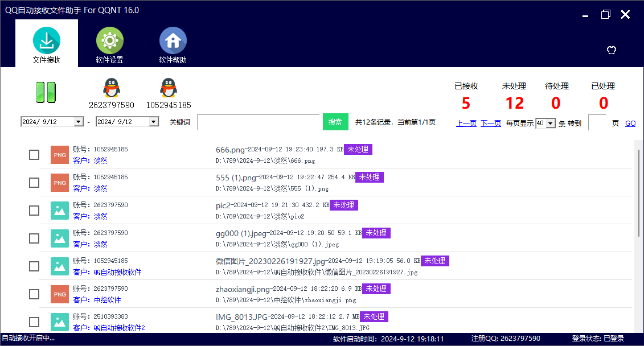Click the 已接收 count 5

click(466, 103)
